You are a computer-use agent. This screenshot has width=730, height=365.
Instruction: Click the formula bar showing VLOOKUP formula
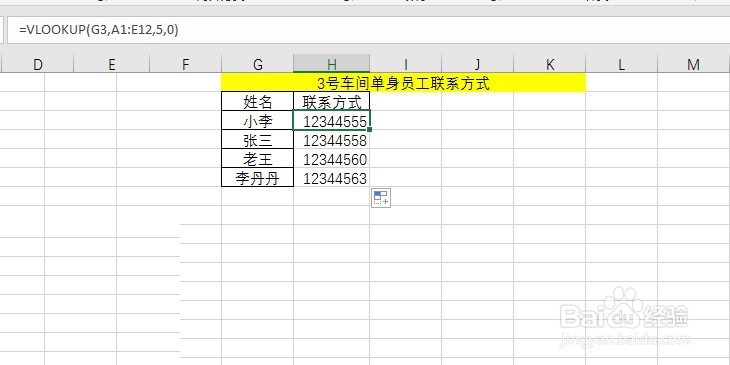[368, 30]
